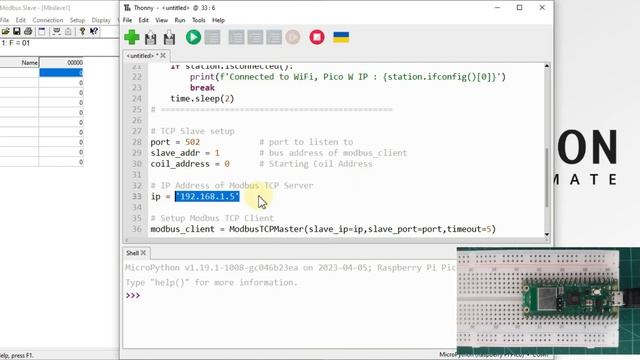Click line number 33 in the gutter
Image resolution: width=640 pixels, height=360 pixels.
click(x=137, y=196)
